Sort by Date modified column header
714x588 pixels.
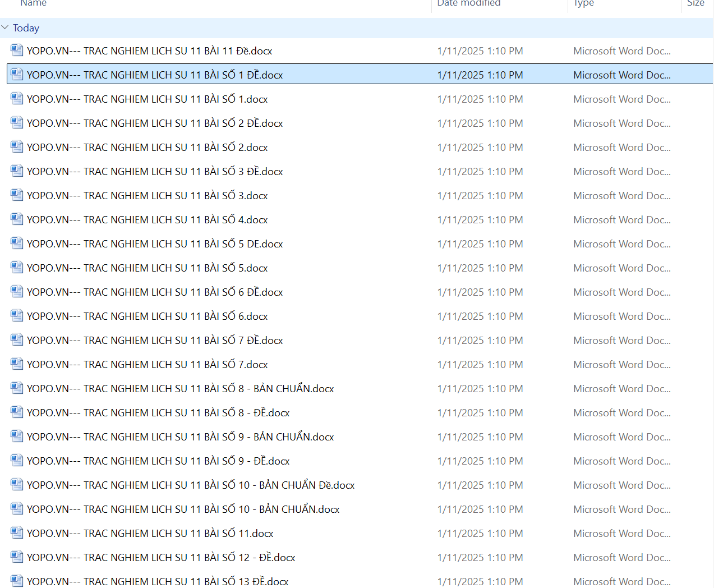(468, 3)
